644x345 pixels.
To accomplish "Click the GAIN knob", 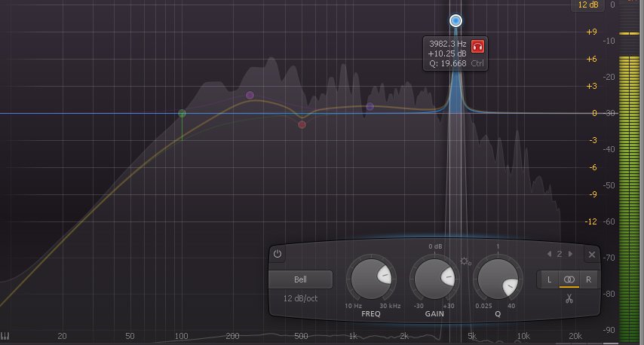I will 434,279.
